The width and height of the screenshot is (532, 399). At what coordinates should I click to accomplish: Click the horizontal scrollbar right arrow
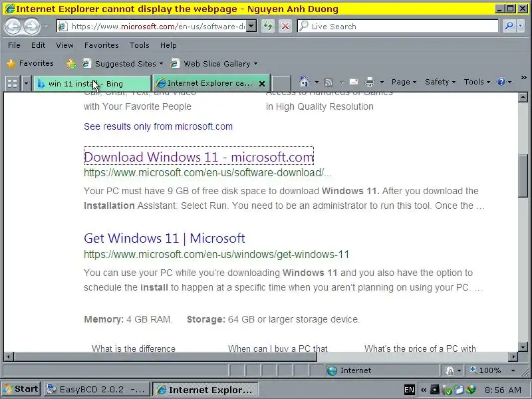pyautogui.click(x=513, y=356)
